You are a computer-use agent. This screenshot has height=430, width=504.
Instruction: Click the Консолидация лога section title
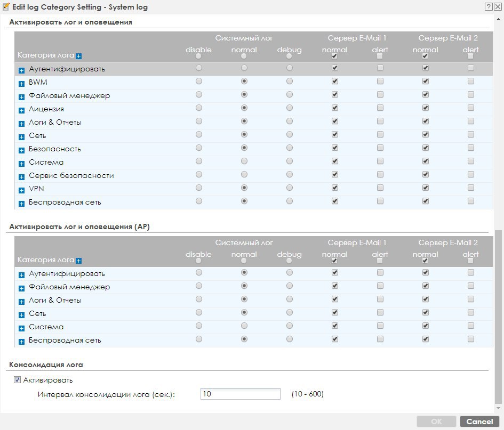46,365
